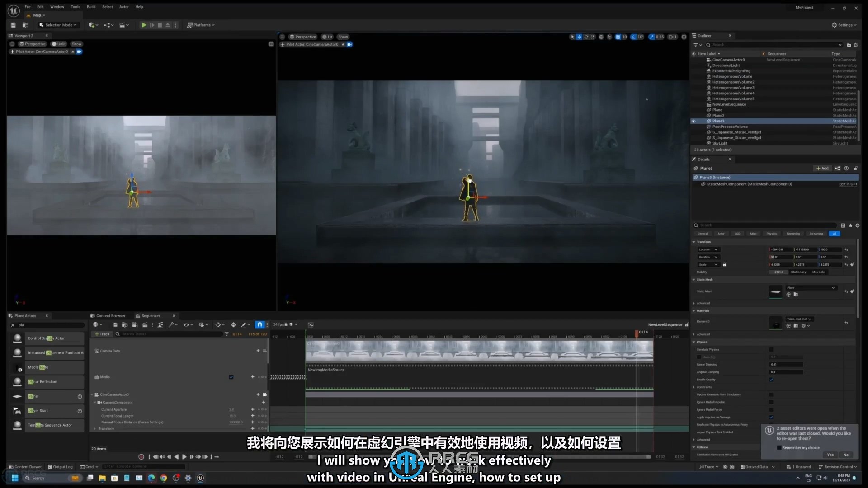Browse to Static Mesh asset folder icon
The width and height of the screenshot is (868, 488).
click(796, 295)
